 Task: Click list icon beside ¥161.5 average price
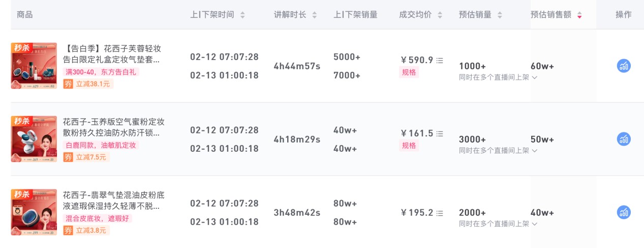pos(440,133)
